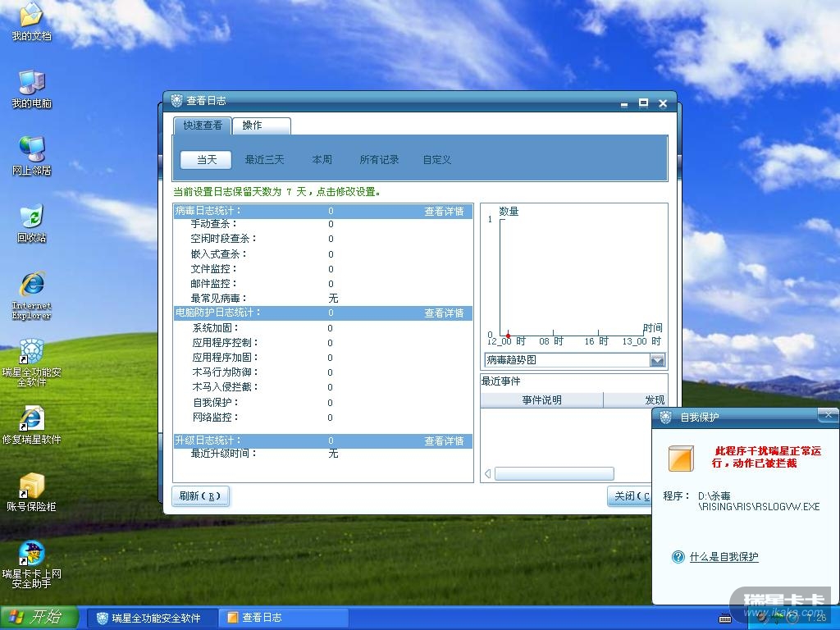This screenshot has height=630, width=840.
Task: Select the 瑞星卡卡上网安全助手 desktop shortcut
Action: point(31,564)
